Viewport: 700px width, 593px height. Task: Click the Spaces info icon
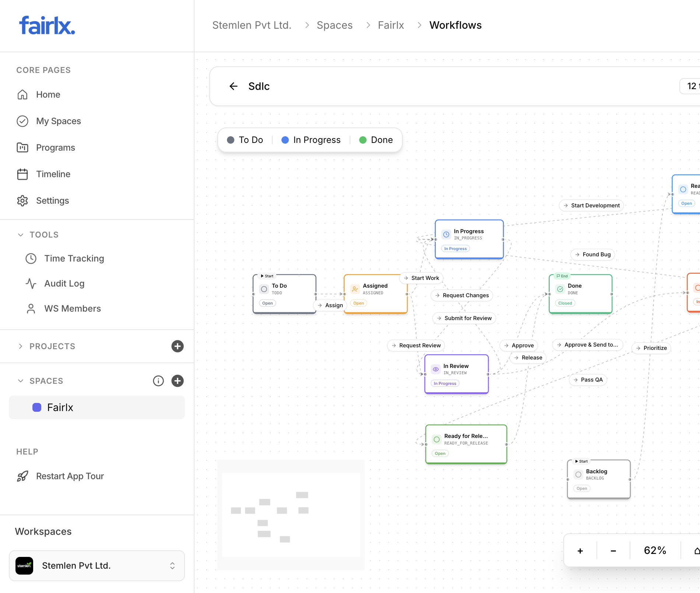[158, 381]
